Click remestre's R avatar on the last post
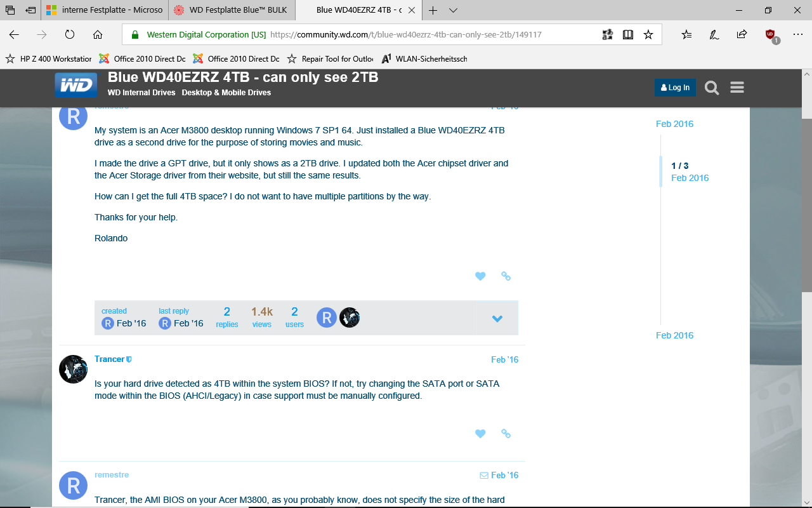The height and width of the screenshot is (508, 812). 73,485
